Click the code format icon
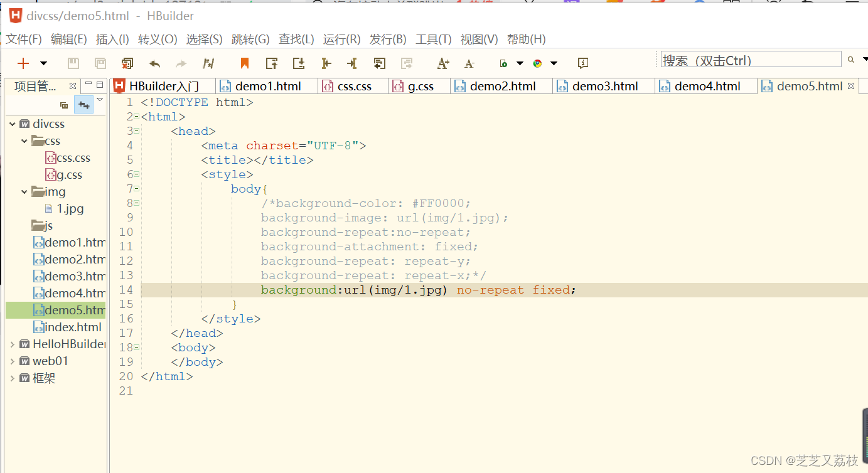The width and height of the screenshot is (868, 473). tap(208, 63)
